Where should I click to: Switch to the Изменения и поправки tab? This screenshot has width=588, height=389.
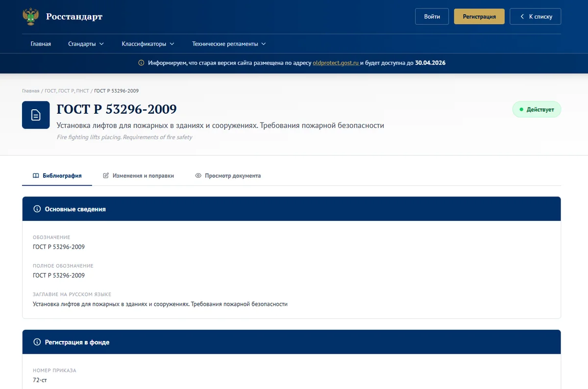139,175
